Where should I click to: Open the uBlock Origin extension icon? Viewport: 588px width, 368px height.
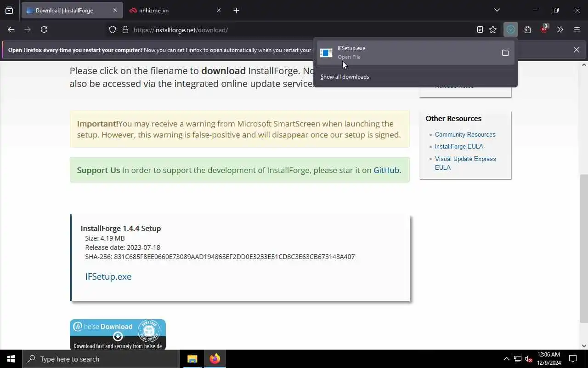(x=544, y=29)
